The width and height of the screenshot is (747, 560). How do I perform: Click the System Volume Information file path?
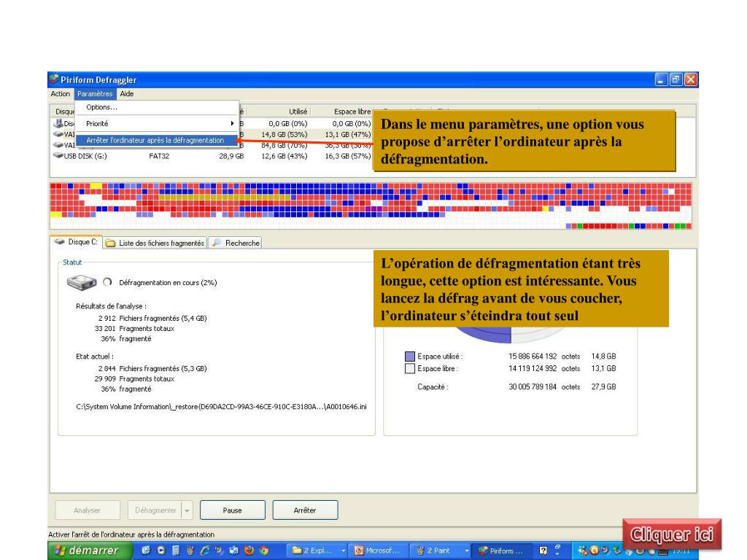[x=222, y=407]
